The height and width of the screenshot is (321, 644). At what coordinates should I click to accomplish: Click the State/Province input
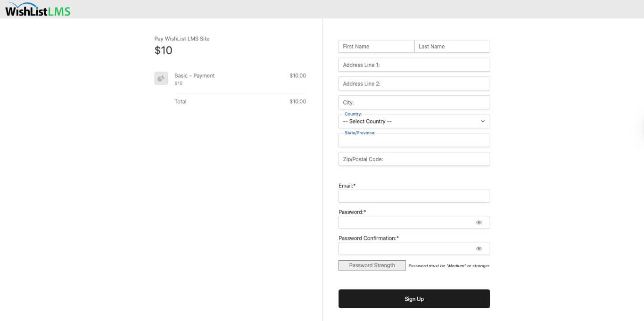click(x=414, y=140)
